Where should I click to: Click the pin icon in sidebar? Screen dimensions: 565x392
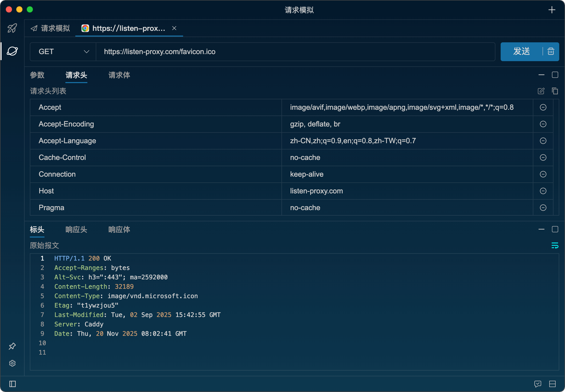tap(12, 346)
